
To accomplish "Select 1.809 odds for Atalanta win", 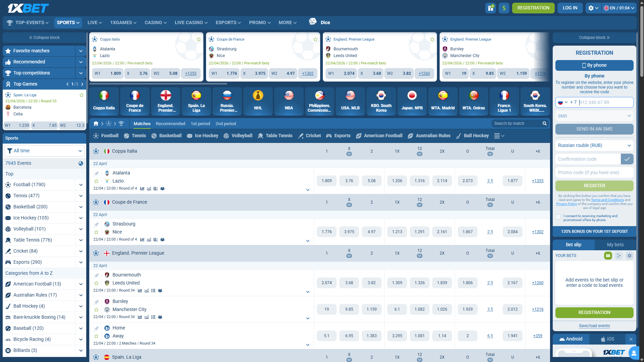I will pyautogui.click(x=327, y=180).
